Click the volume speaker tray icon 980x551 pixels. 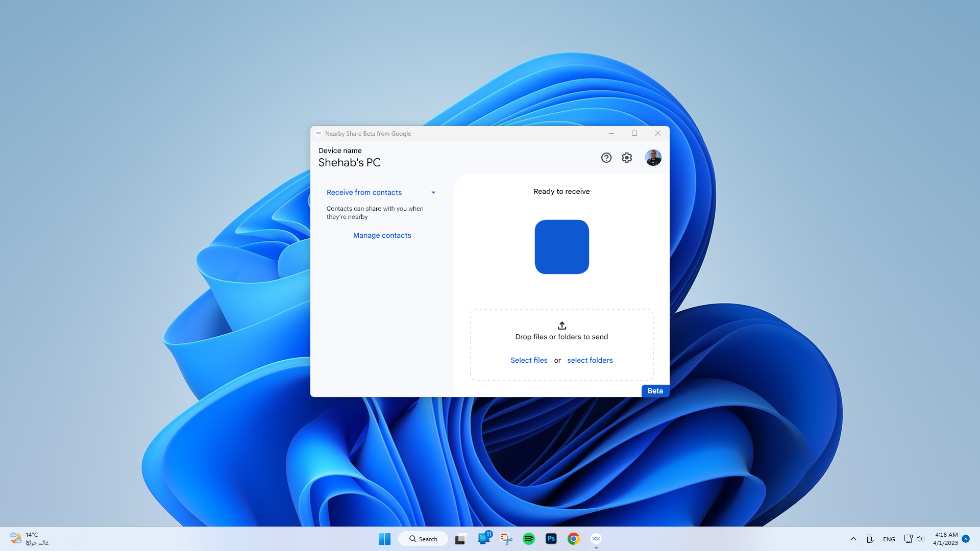click(x=920, y=539)
